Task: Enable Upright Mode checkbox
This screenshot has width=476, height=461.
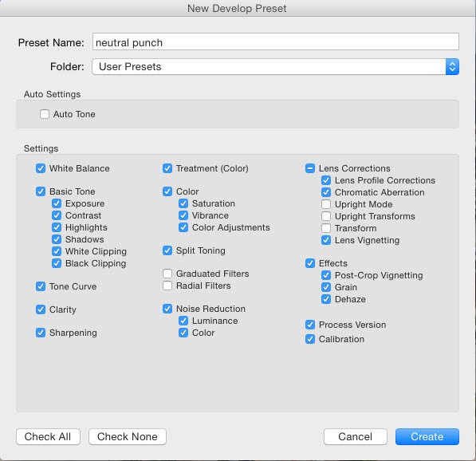Action: pos(326,204)
